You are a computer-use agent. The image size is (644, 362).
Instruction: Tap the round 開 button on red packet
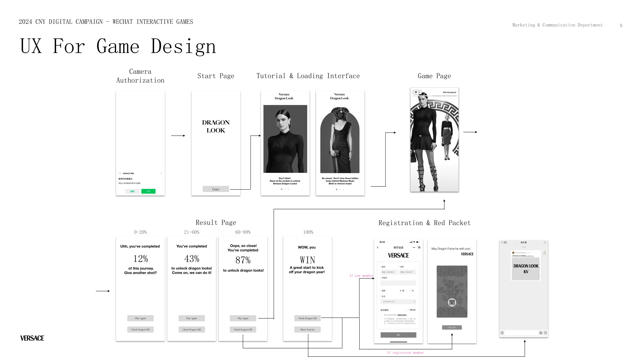(x=452, y=303)
